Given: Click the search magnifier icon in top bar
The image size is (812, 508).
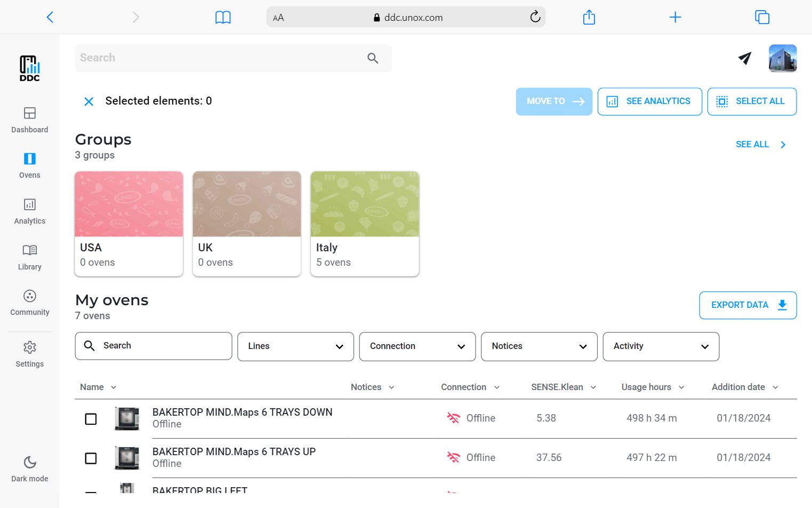Looking at the screenshot, I should click(x=373, y=58).
